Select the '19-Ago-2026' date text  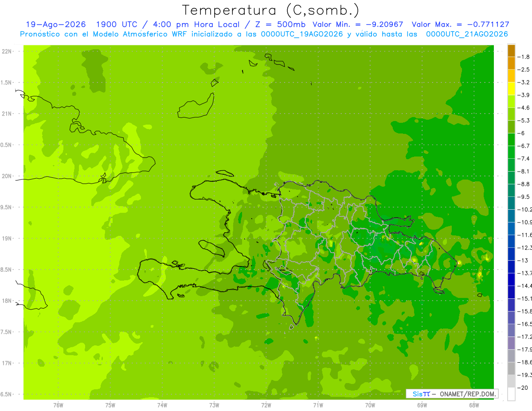[x=56, y=24]
